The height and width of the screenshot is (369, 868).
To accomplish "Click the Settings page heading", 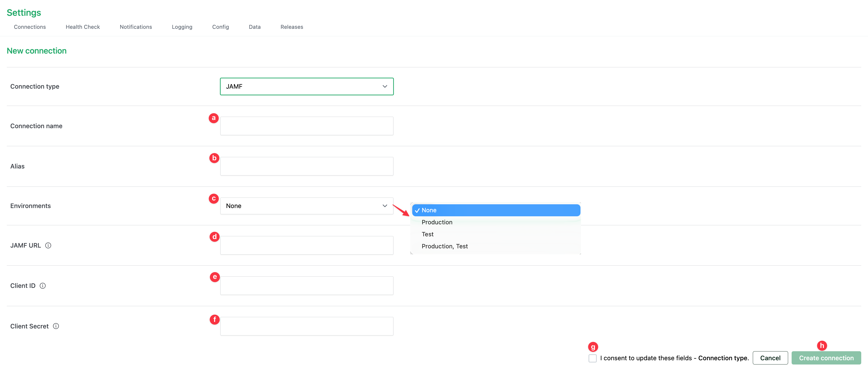I will point(24,13).
